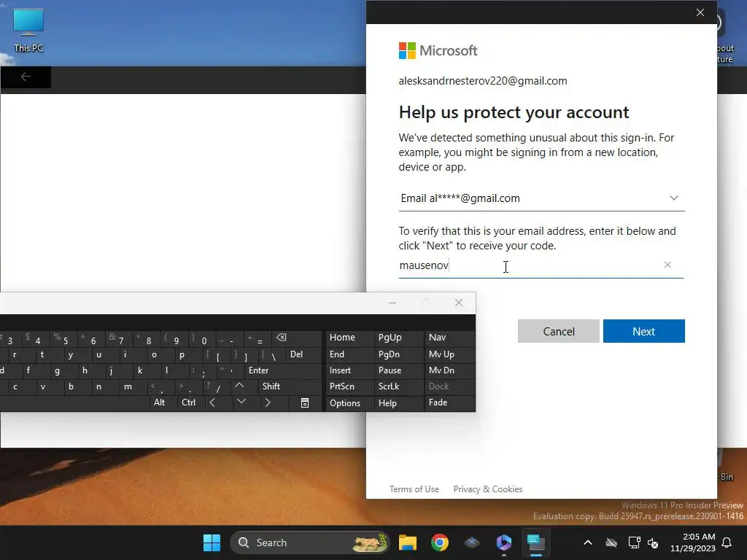The image size is (747, 560).
Task: Tap the context menu key on on-screen keyboard
Action: 305,402
